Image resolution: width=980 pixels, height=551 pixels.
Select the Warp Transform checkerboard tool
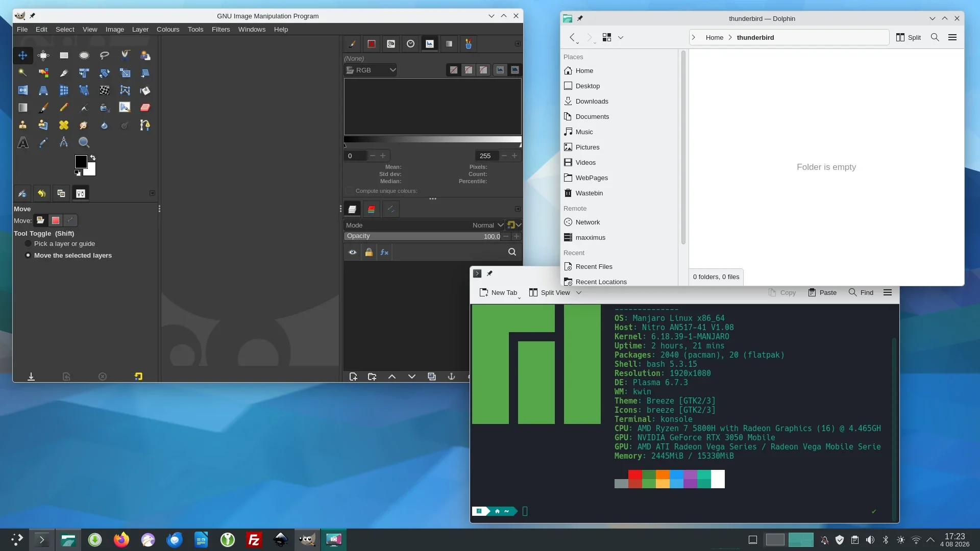tap(105, 90)
